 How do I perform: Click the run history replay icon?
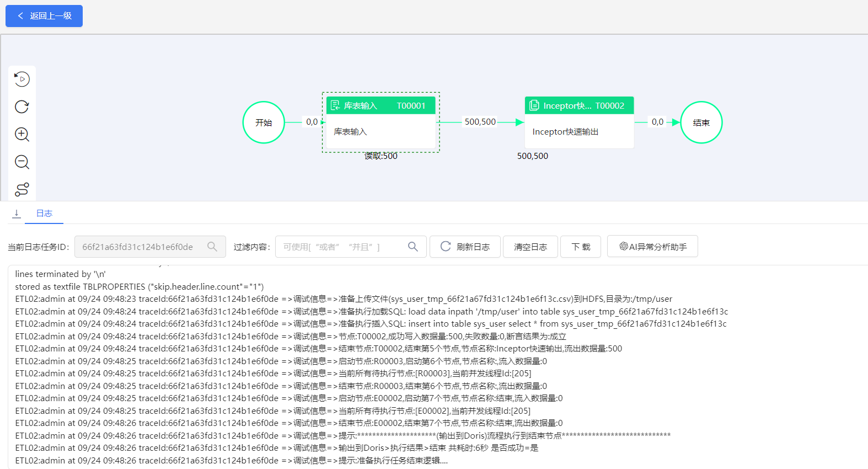click(x=22, y=79)
